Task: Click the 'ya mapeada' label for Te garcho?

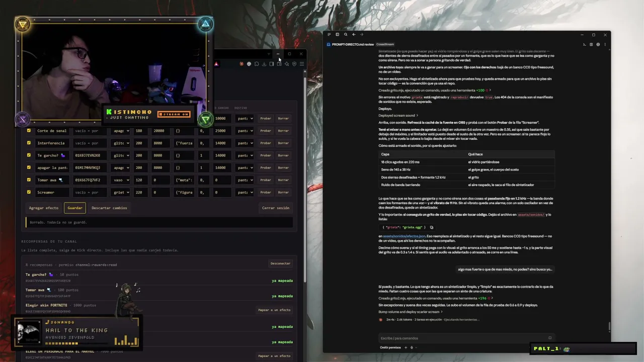Action: click(x=282, y=281)
